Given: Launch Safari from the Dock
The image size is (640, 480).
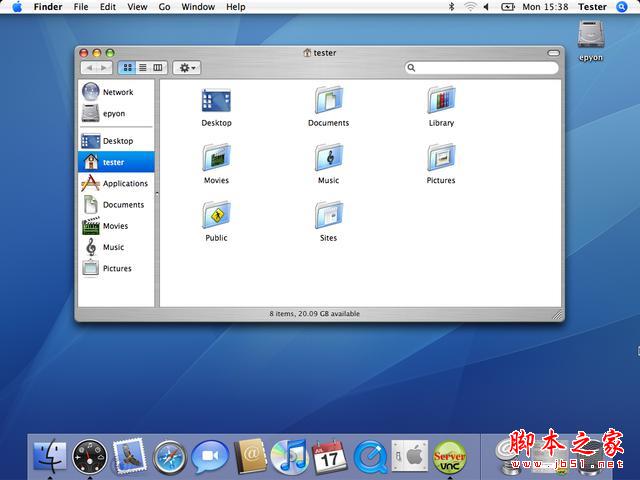Looking at the screenshot, I should click(170, 457).
